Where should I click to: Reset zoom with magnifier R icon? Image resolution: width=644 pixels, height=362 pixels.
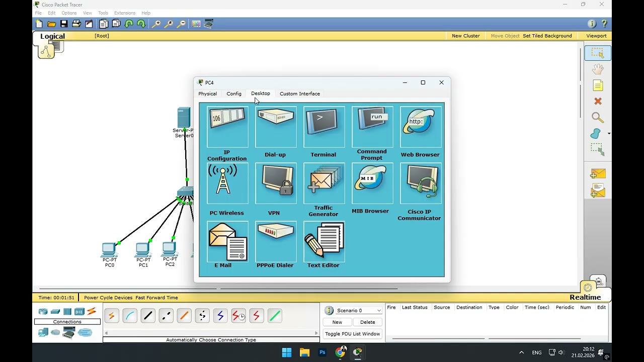tap(169, 24)
